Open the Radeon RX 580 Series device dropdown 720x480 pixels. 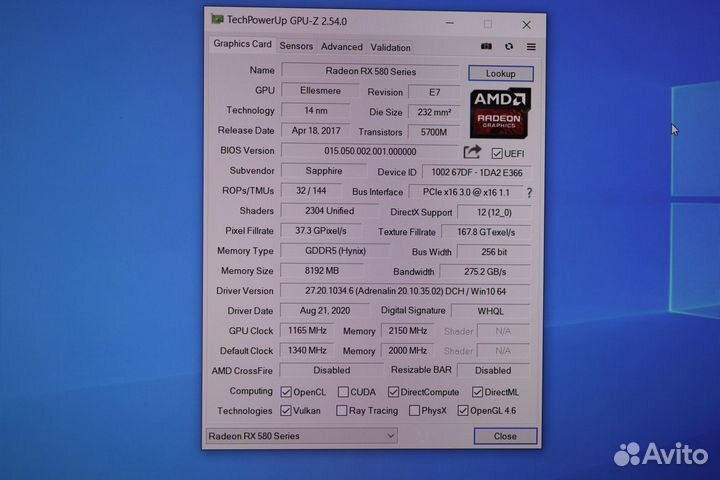click(x=302, y=436)
